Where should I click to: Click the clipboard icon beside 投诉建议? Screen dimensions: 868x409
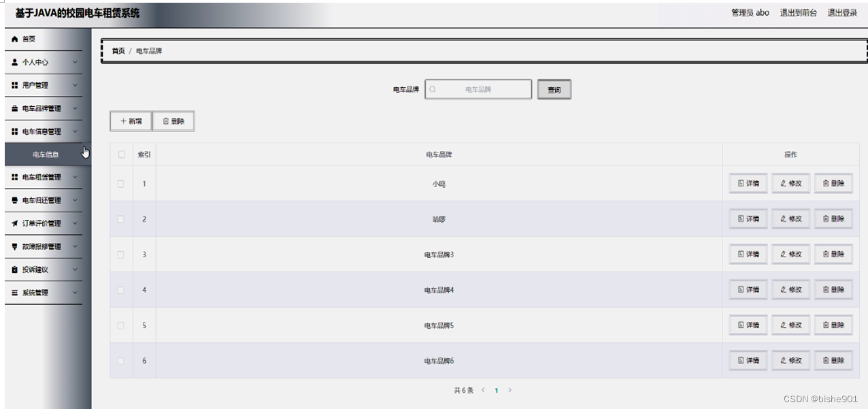15,269
